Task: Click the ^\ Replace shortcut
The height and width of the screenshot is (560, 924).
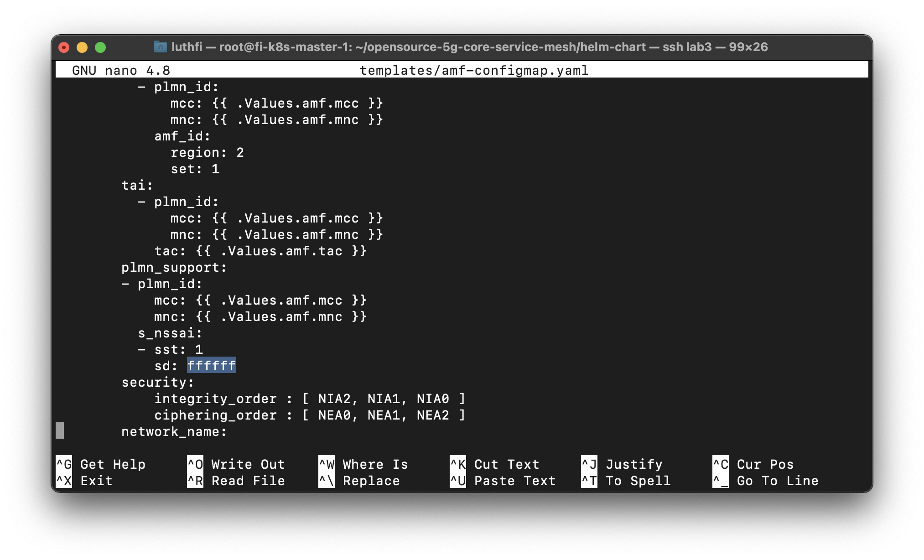Action: 359,481
